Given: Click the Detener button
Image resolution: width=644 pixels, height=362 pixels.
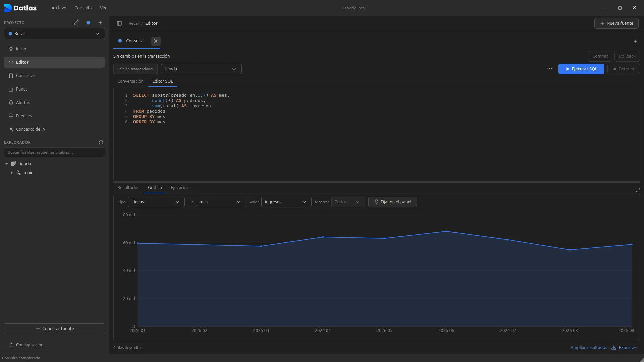Looking at the screenshot, I should point(624,69).
